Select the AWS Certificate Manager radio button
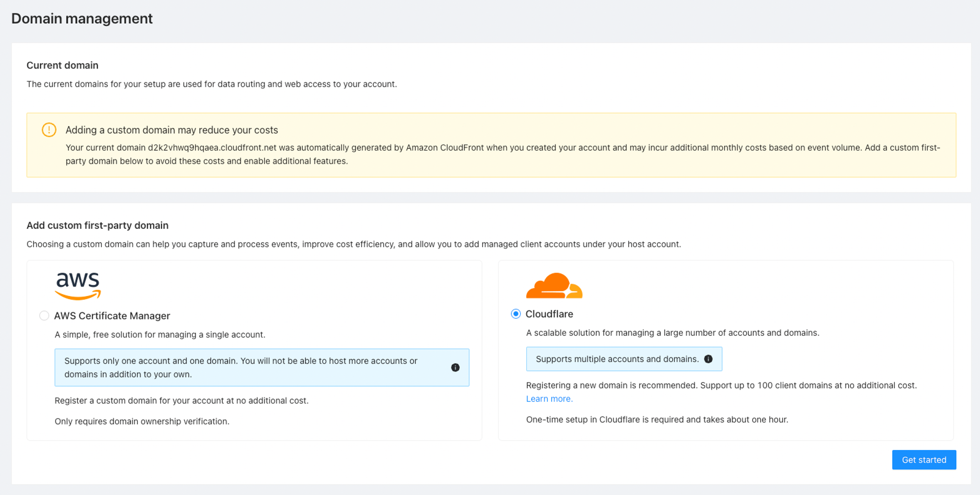Image resolution: width=980 pixels, height=495 pixels. (x=44, y=316)
